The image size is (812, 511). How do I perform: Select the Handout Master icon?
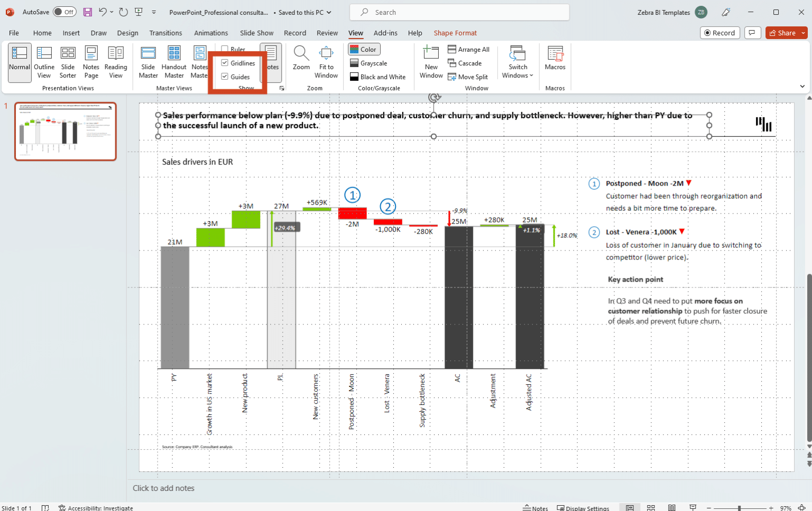tap(173, 61)
